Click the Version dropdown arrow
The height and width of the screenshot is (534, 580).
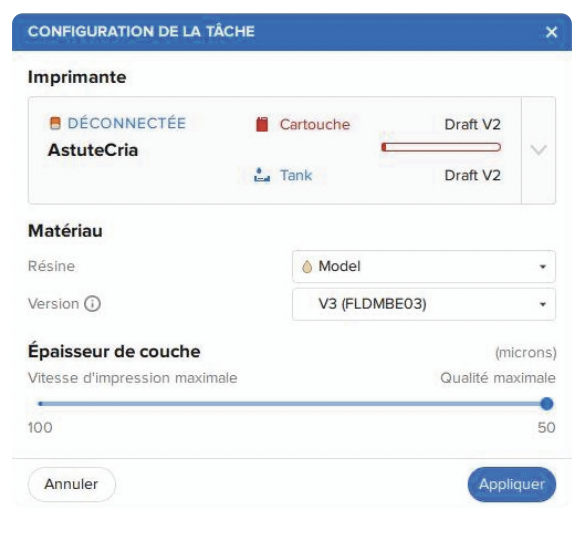pyautogui.click(x=543, y=304)
